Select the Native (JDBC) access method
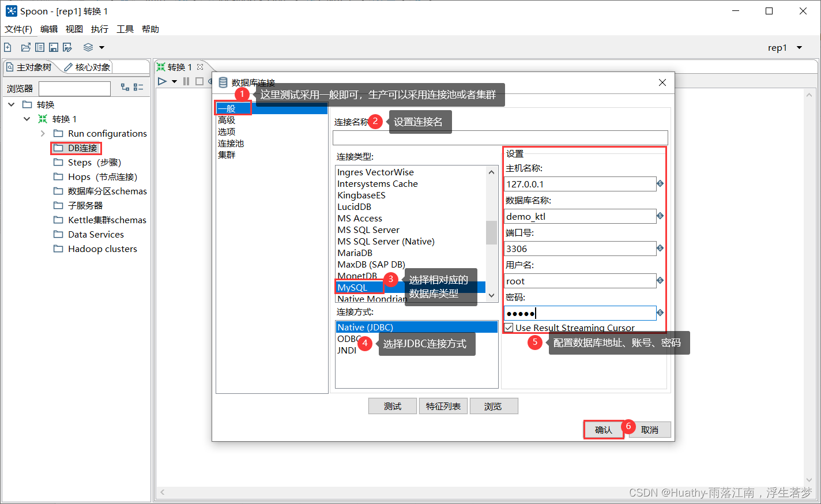821x504 pixels. [416, 327]
